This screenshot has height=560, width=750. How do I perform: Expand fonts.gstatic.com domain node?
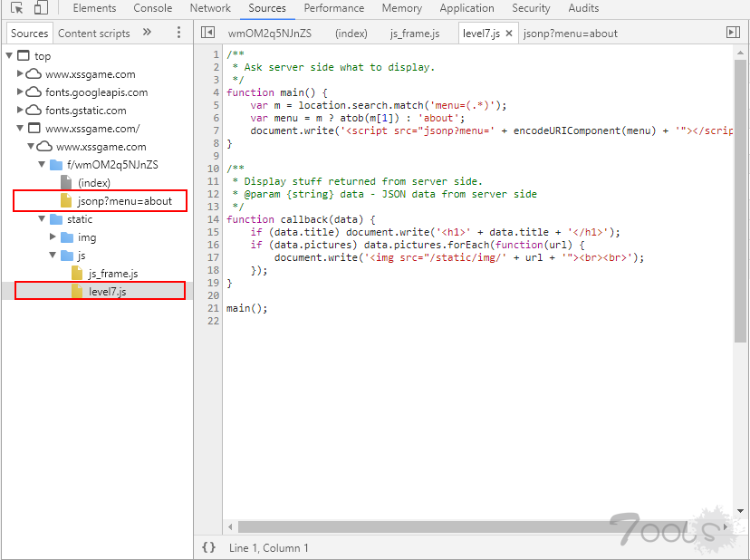tap(20, 110)
